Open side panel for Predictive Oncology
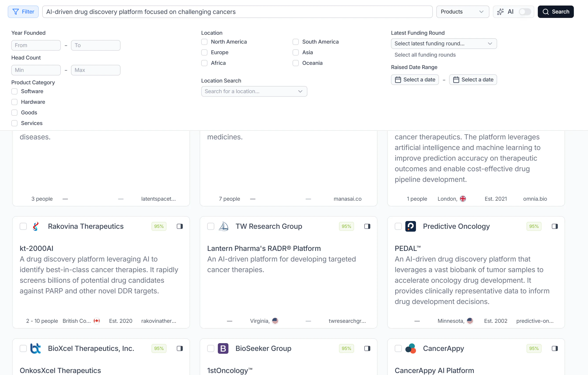Viewport: 588px width, 375px height. pyautogui.click(x=555, y=226)
